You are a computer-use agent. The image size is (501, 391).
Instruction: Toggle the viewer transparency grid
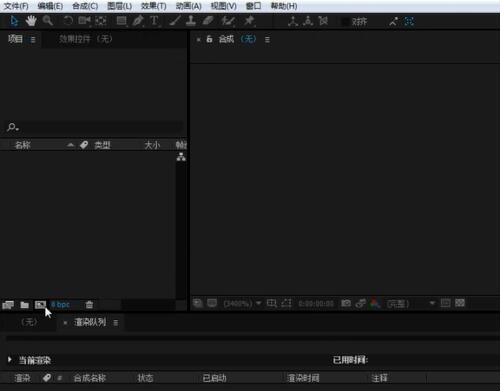(460, 303)
